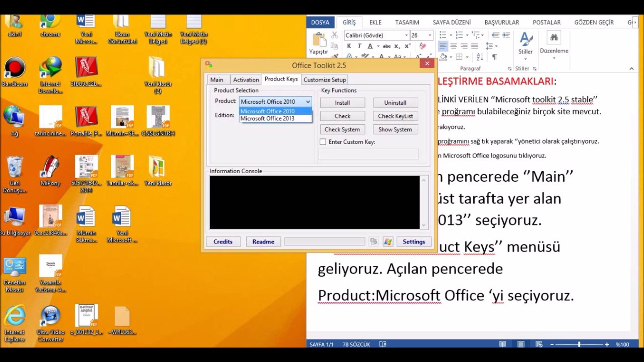This screenshot has width=644, height=362.
Task: Click the clear formatting eraser icon
Action: click(x=423, y=46)
